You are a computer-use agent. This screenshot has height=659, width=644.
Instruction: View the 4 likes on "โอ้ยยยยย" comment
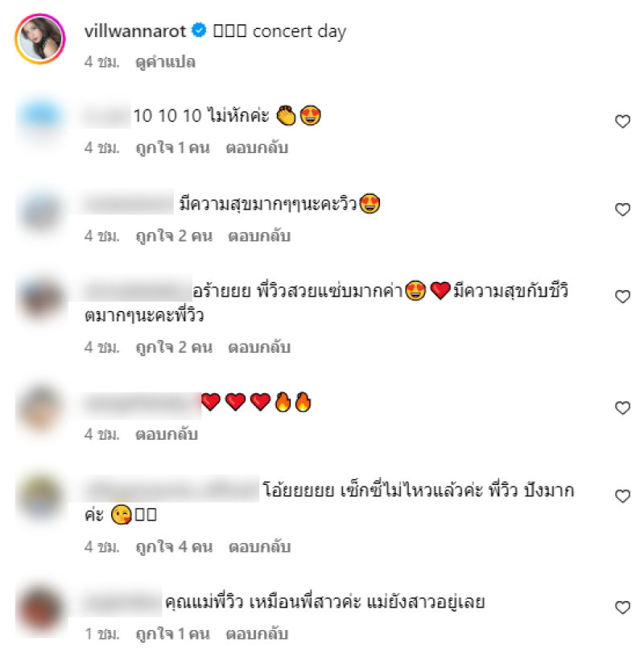coord(174,547)
